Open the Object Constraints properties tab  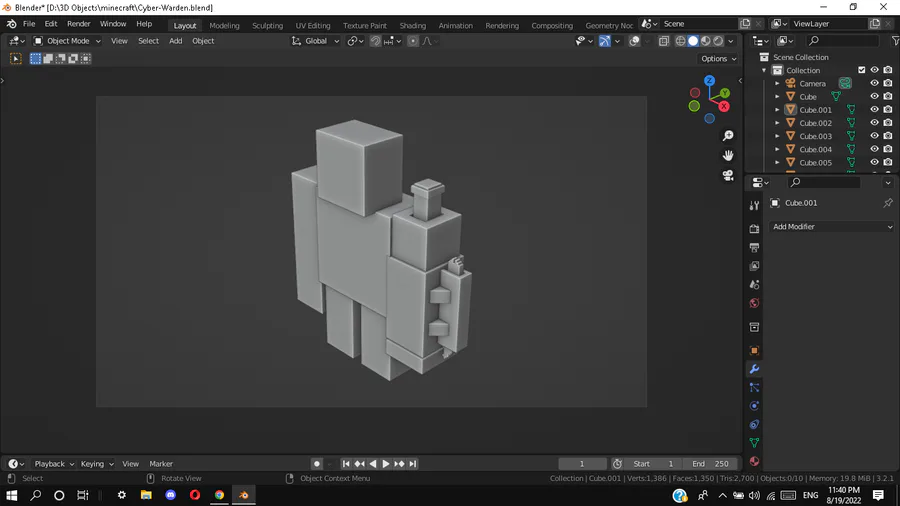754,425
